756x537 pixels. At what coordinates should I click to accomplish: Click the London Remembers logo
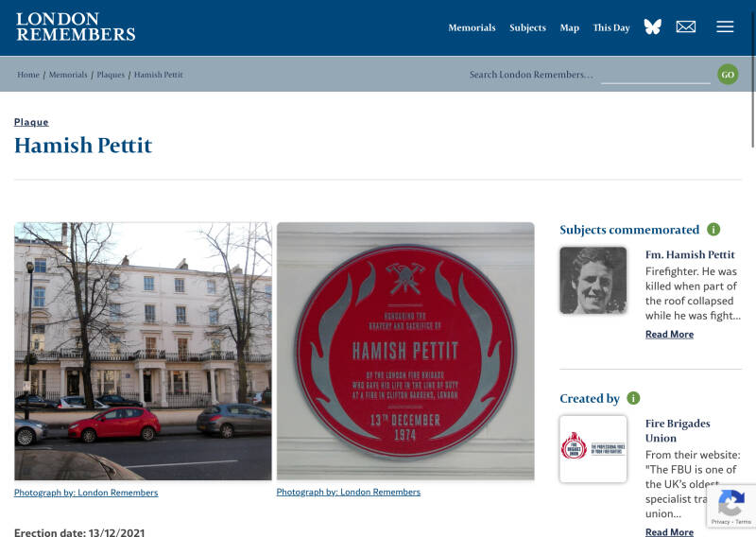click(x=76, y=26)
